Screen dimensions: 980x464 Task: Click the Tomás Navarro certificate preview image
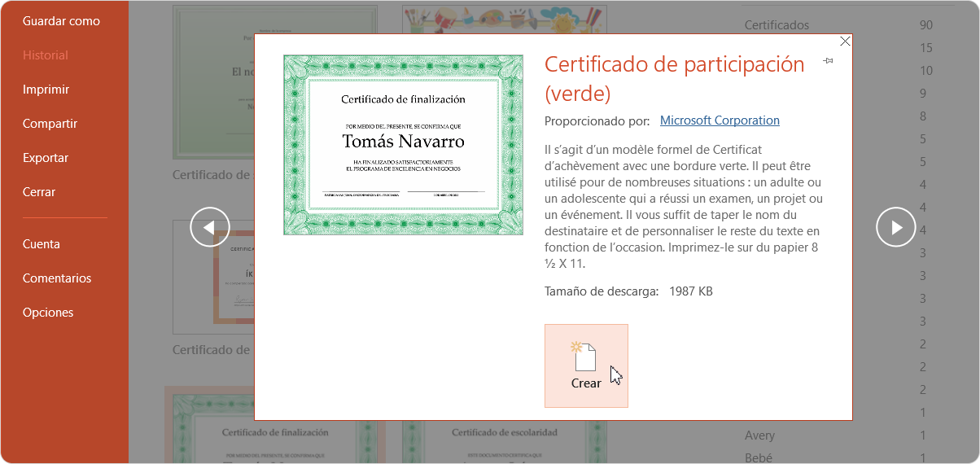(403, 145)
